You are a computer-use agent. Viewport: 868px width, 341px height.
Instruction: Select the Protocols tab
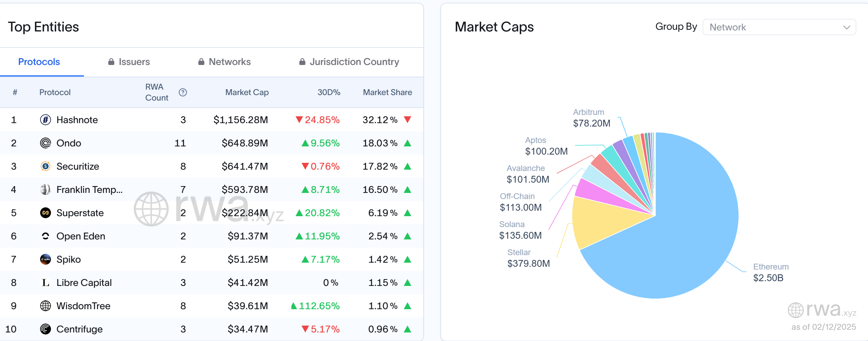39,62
